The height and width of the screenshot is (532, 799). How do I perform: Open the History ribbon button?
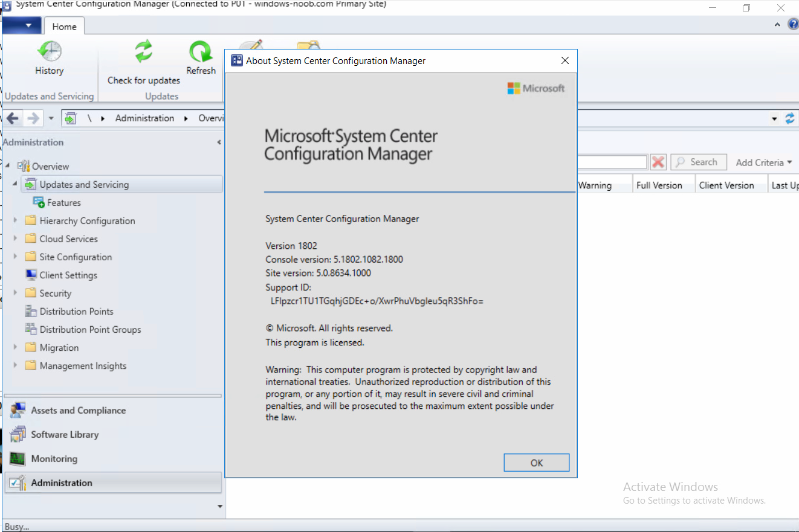pyautogui.click(x=49, y=59)
